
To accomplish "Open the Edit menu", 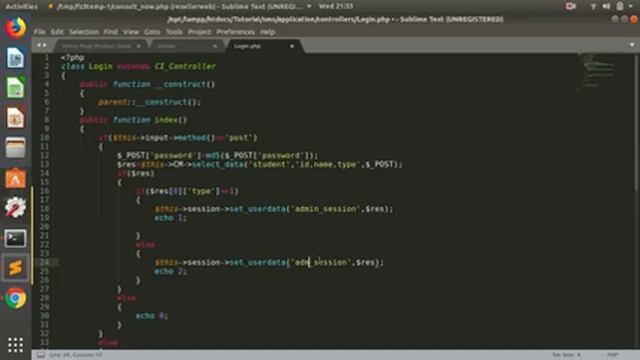I will pyautogui.click(x=57, y=31).
